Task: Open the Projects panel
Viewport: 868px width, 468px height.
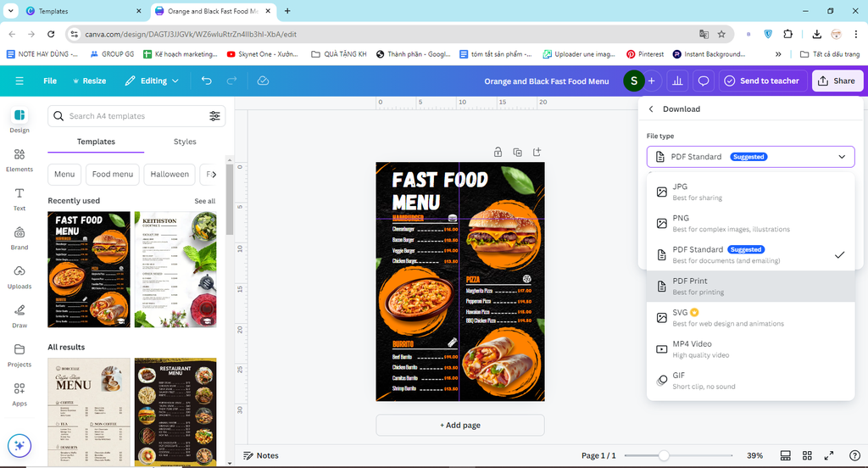Action: tap(19, 355)
